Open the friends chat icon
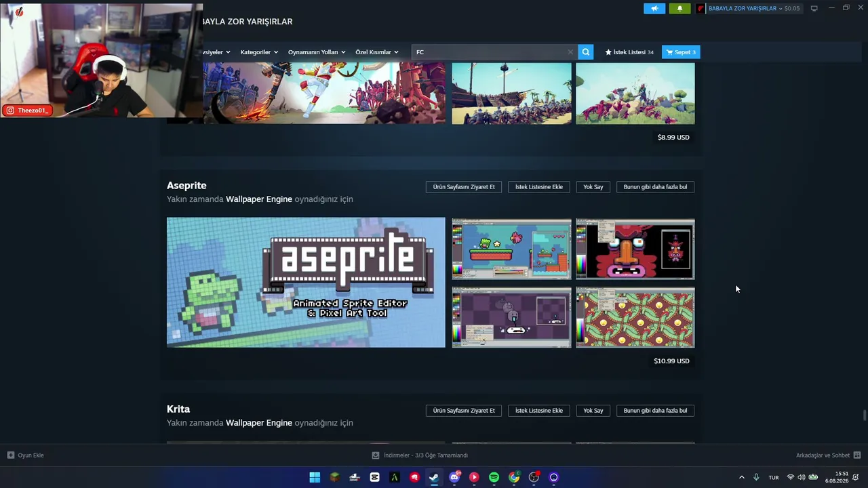 [x=857, y=455]
